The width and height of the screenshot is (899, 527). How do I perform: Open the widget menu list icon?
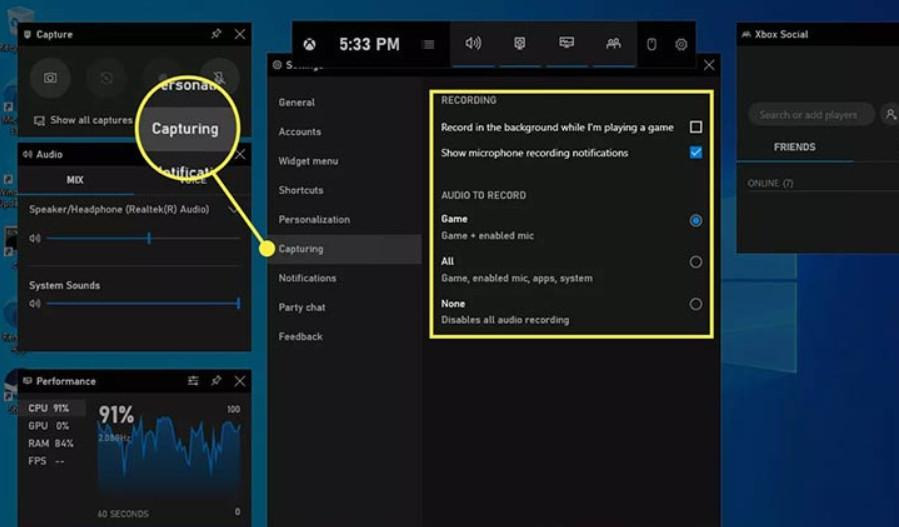pos(428,44)
